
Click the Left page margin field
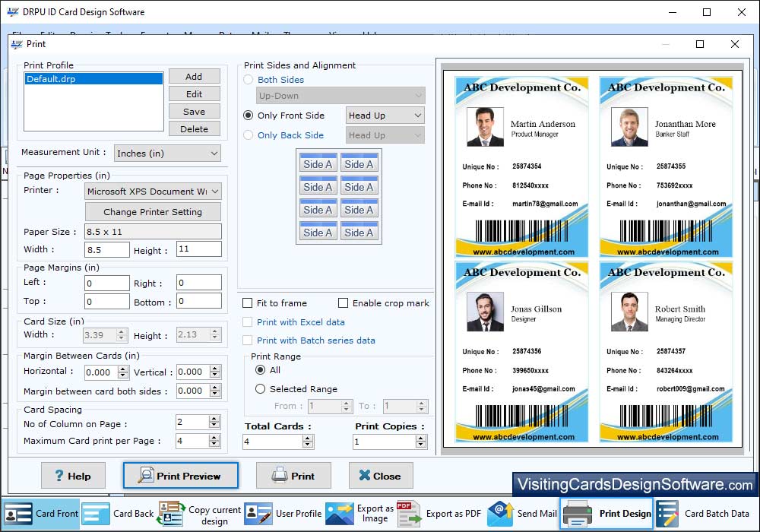[x=106, y=283]
